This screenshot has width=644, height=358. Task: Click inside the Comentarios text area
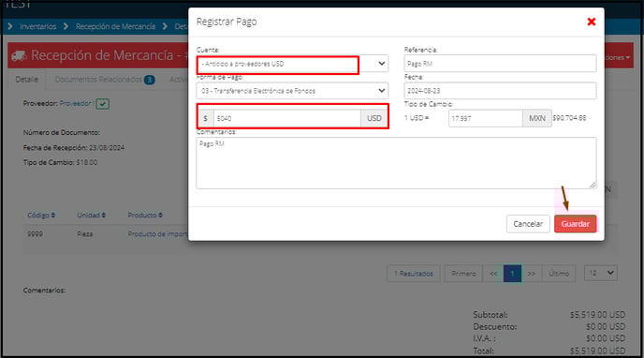(396, 163)
